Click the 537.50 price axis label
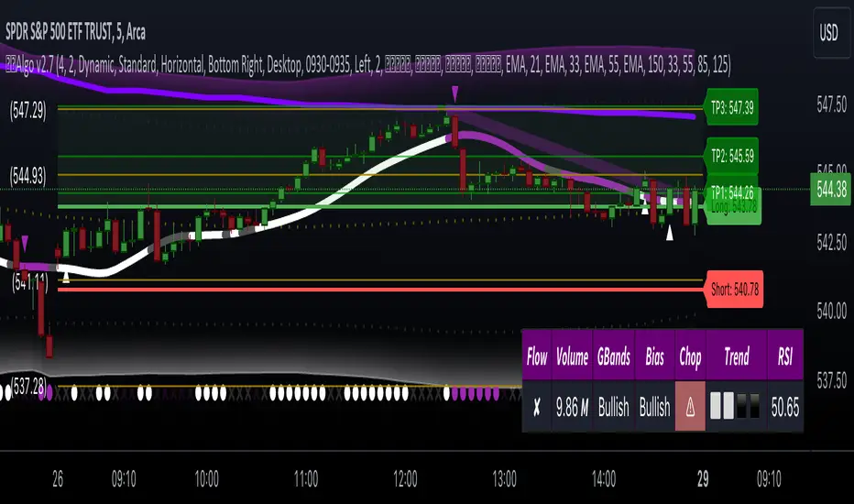 coord(832,379)
